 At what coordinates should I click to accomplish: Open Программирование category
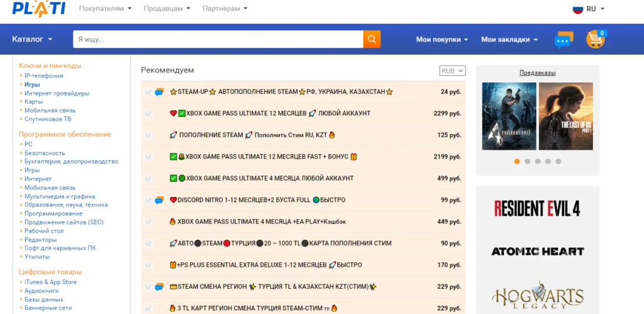[53, 214]
